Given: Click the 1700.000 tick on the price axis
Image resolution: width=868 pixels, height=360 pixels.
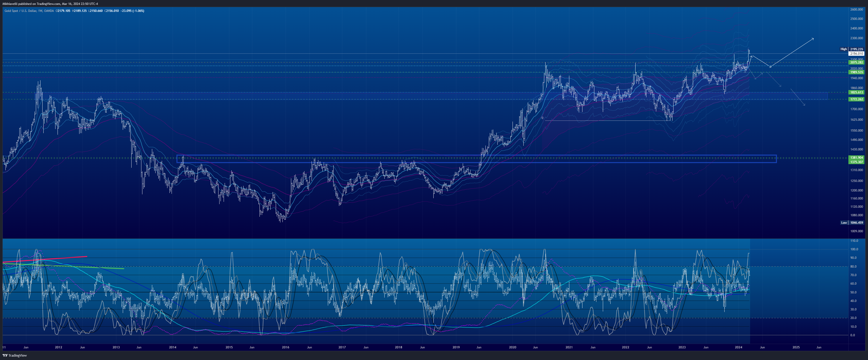Looking at the screenshot, I should [x=857, y=109].
